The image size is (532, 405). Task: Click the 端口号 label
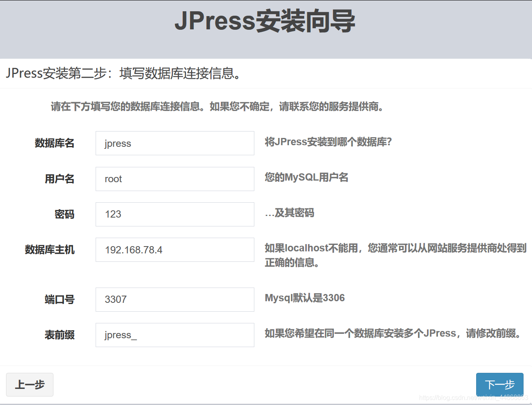59,300
